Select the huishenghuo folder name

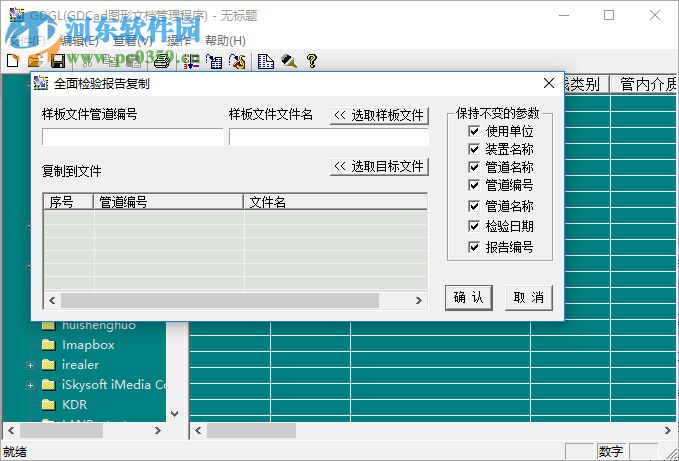click(x=99, y=325)
